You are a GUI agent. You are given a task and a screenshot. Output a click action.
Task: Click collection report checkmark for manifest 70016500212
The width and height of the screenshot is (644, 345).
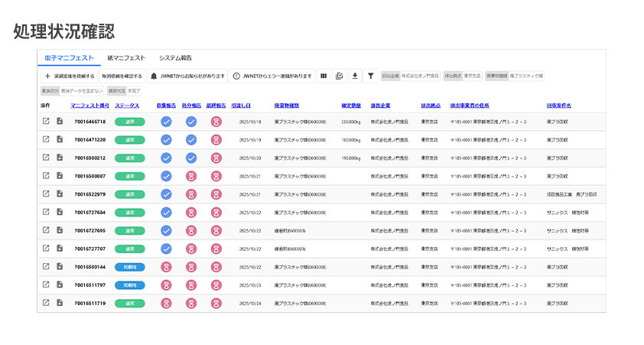tap(166, 158)
